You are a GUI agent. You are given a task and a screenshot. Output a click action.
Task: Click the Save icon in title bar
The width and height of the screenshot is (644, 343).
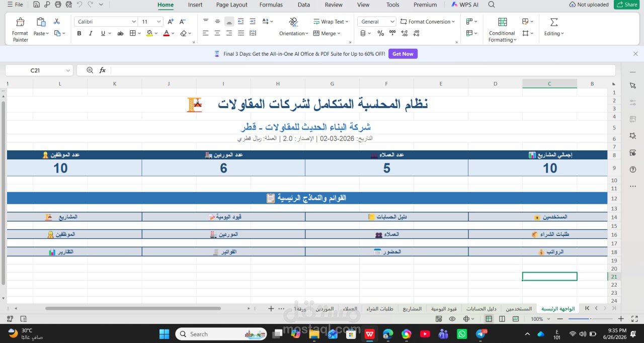click(37, 5)
